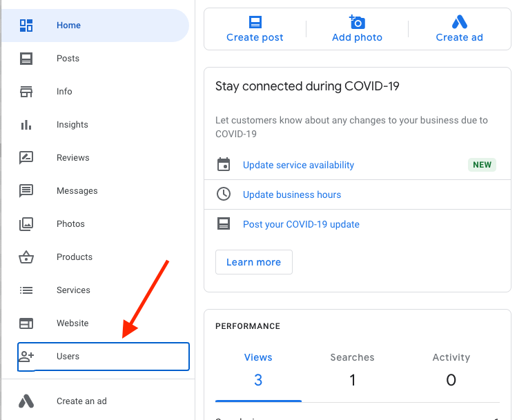This screenshot has width=517, height=420.
Task: Click the Reviews speech bubble icon
Action: click(x=26, y=157)
